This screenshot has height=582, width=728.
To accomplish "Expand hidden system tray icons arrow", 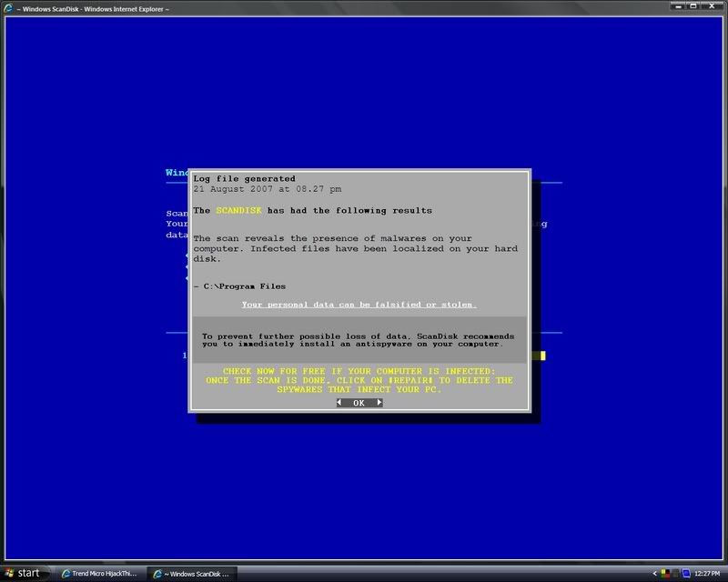I will click(x=654, y=574).
